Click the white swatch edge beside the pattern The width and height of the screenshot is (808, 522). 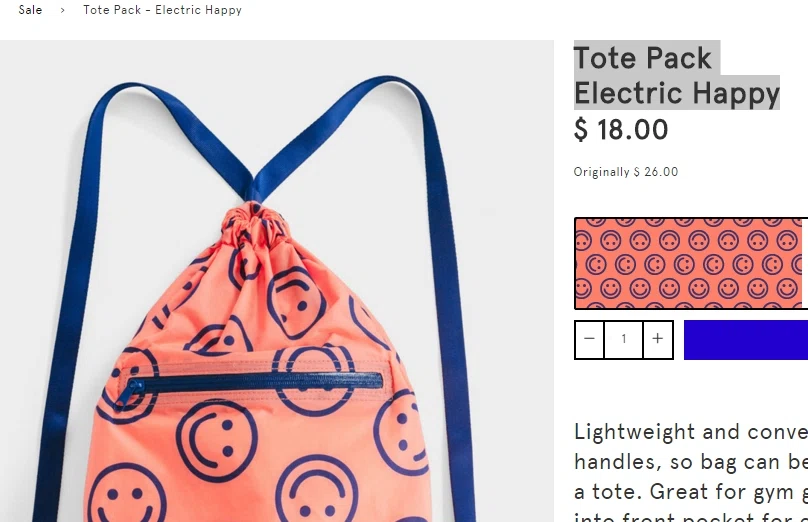pos(805,264)
